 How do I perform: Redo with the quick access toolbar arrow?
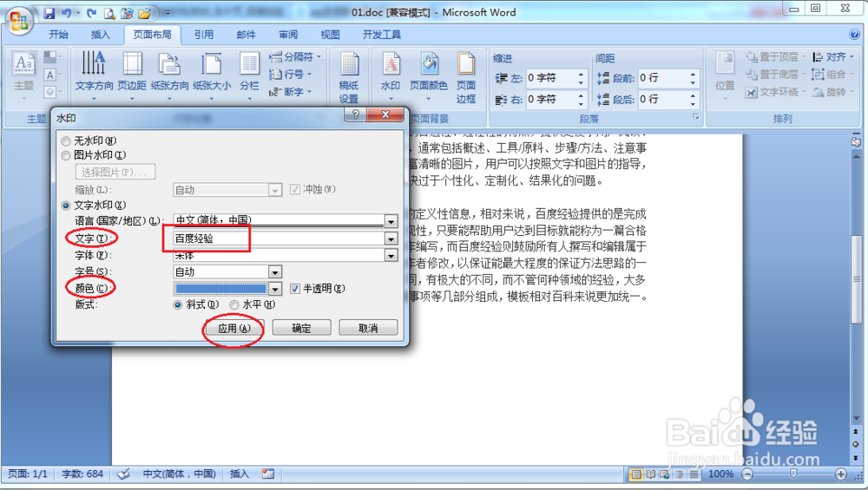click(x=91, y=13)
